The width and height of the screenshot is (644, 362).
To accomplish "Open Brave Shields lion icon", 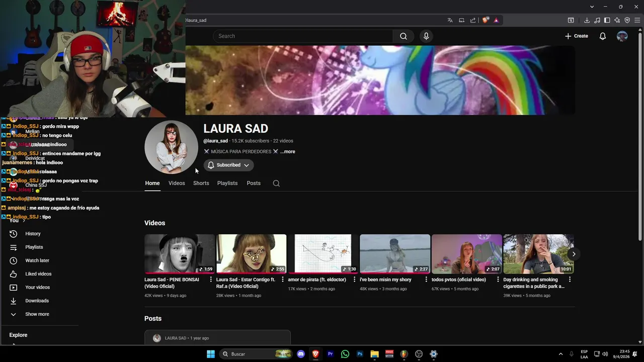I will tap(486, 20).
